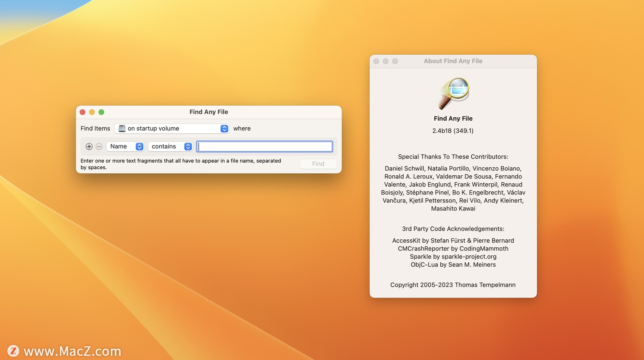
Task: Click the 'Copyright 2005-2023 Thomas Tempelmann' text
Action: (453, 285)
